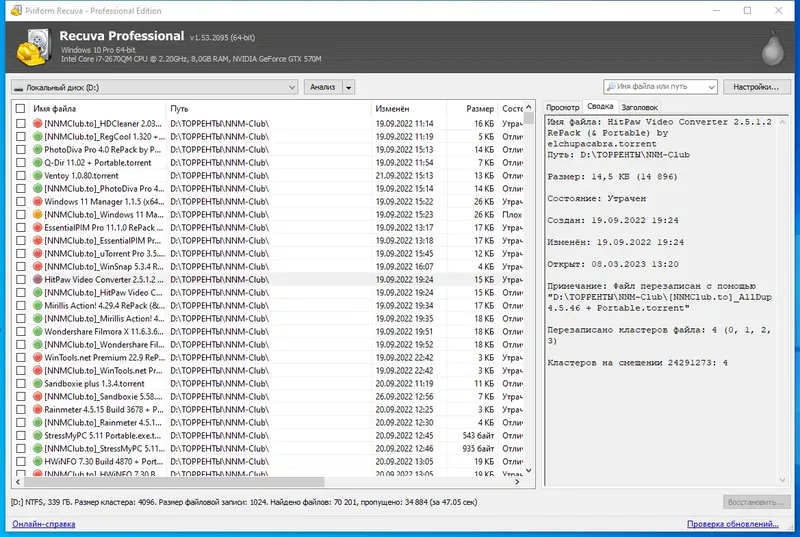Click the green status dot of Sandboxie plus 1.3.4.torrent
Screen dimensions: 800x537
pos(37,383)
